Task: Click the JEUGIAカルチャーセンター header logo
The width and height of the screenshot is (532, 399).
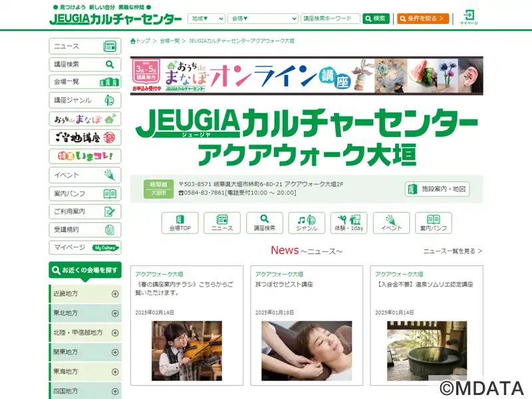Action: (116, 19)
